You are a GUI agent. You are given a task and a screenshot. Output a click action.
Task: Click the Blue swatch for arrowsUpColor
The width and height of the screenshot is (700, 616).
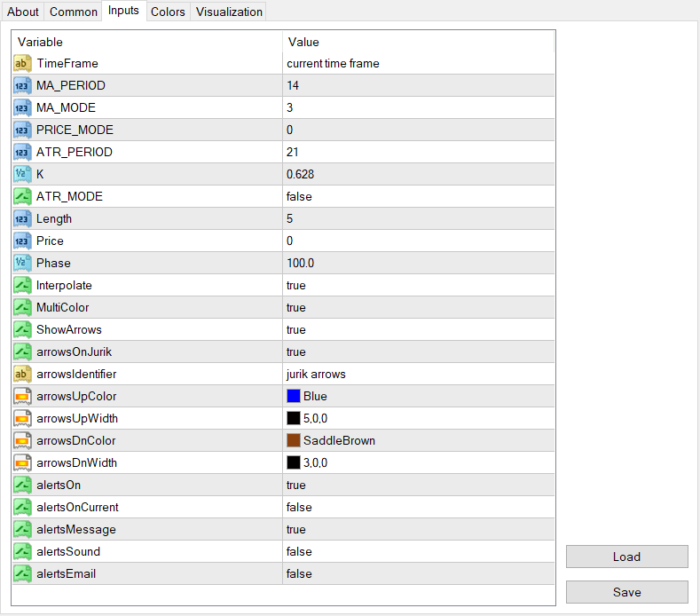(x=294, y=397)
